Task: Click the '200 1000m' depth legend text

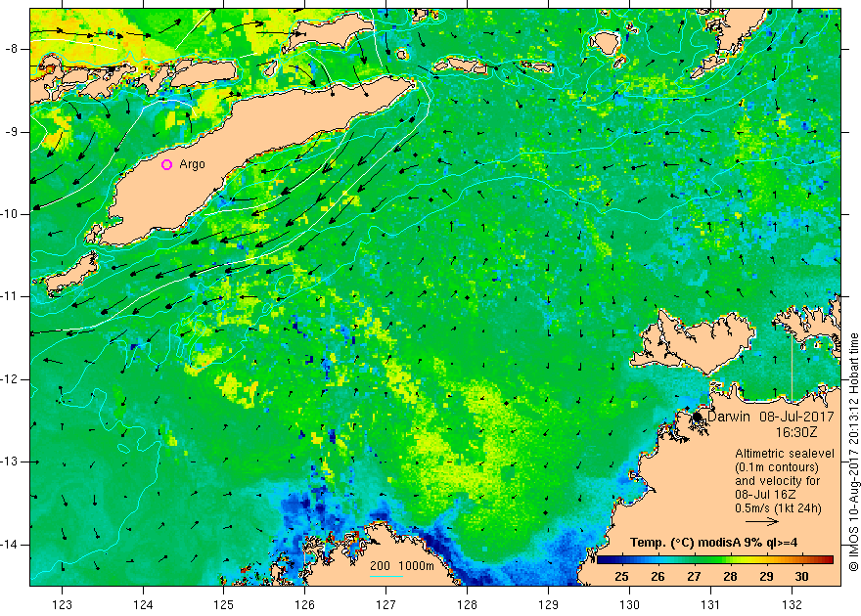Action: coord(402,565)
